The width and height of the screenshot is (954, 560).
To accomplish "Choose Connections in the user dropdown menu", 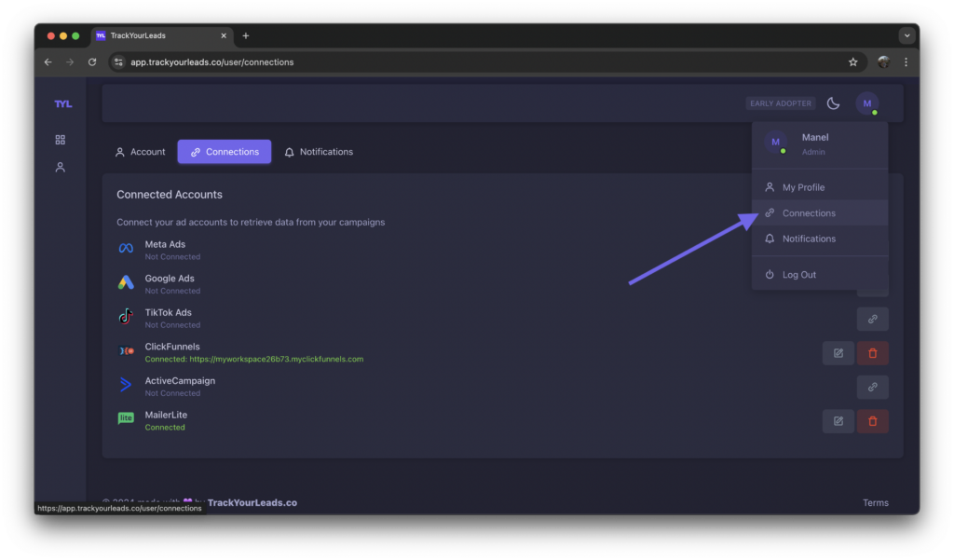I will coord(820,213).
